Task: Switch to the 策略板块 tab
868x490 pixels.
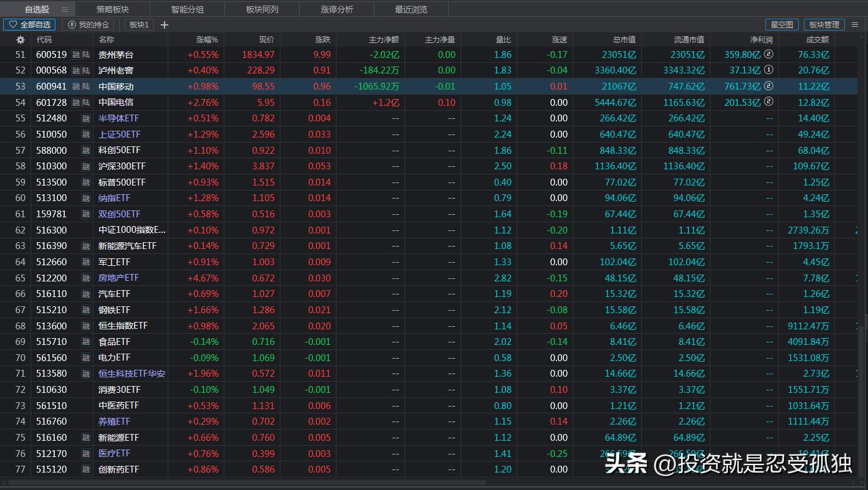Action: coord(112,9)
